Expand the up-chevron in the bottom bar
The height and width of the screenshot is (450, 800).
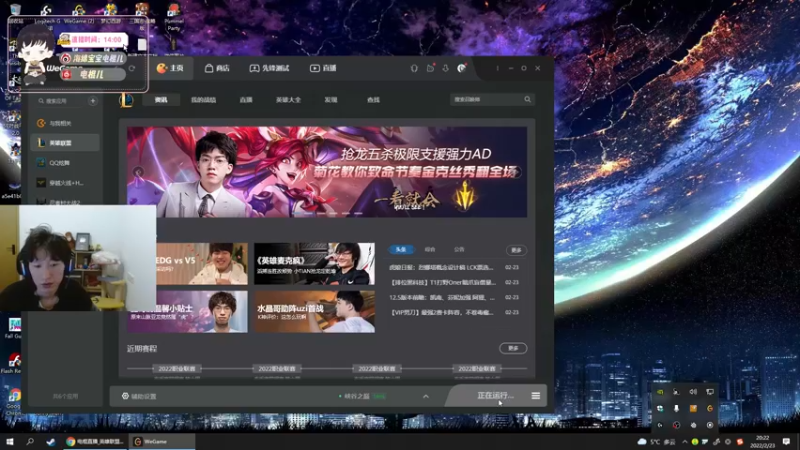(426, 396)
